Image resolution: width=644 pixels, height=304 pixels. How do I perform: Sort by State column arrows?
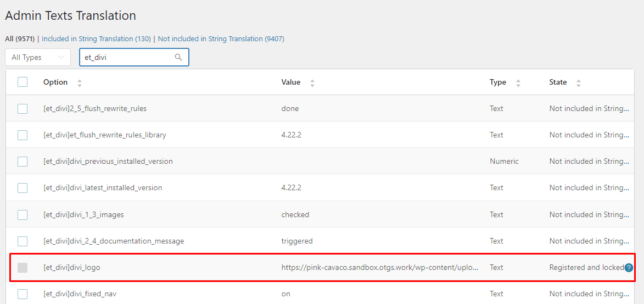[578, 82]
